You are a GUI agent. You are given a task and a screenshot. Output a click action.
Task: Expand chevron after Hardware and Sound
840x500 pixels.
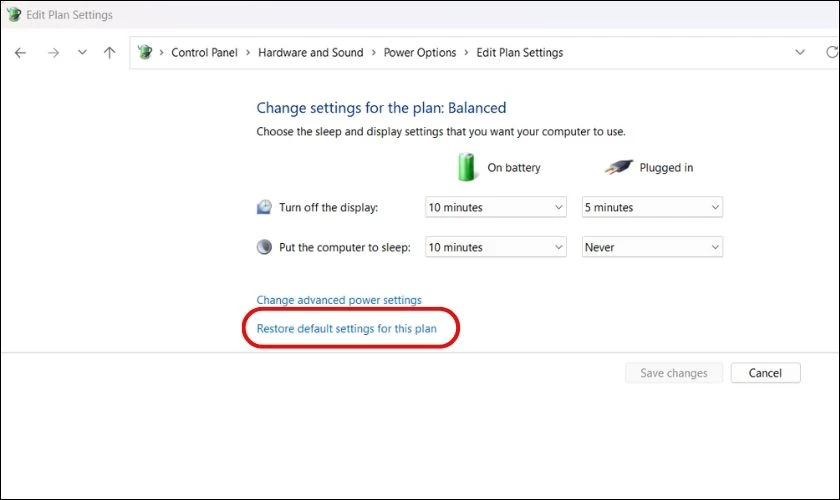(373, 53)
